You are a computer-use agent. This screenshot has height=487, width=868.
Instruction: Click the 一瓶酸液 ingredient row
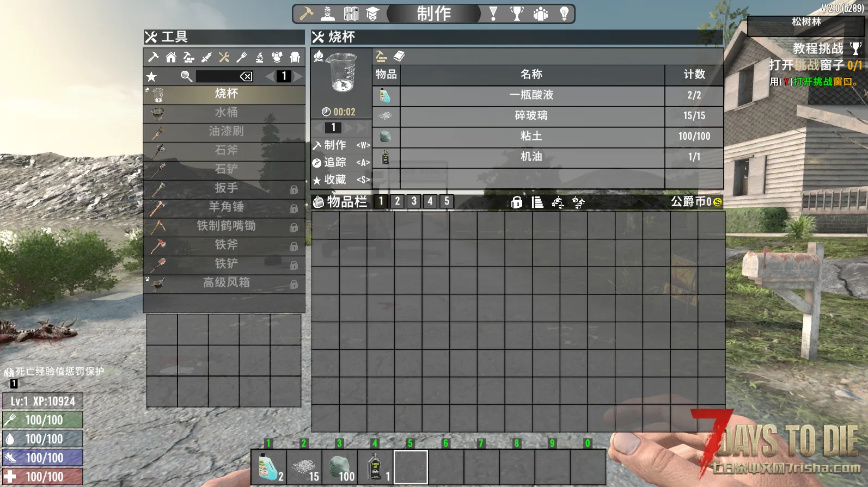[x=548, y=95]
